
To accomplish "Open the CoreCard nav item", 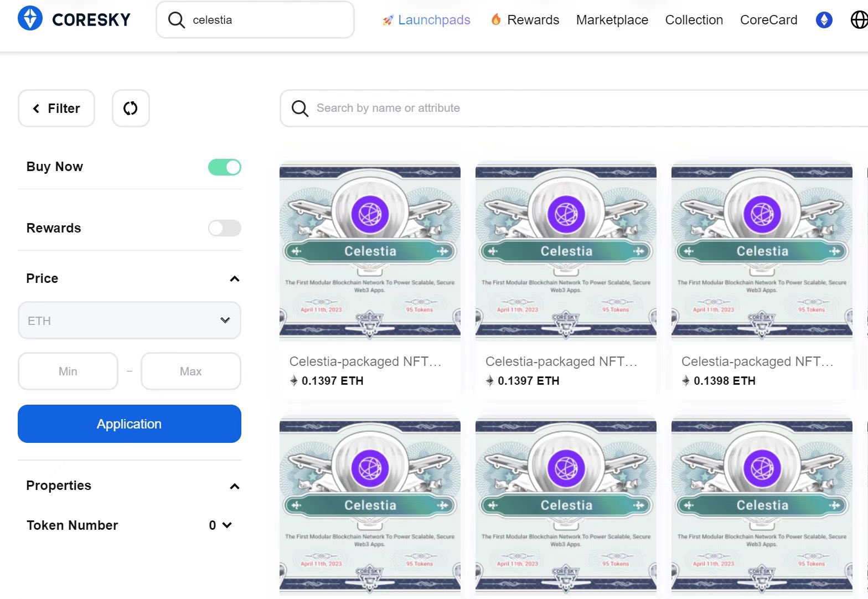I will coord(769,20).
